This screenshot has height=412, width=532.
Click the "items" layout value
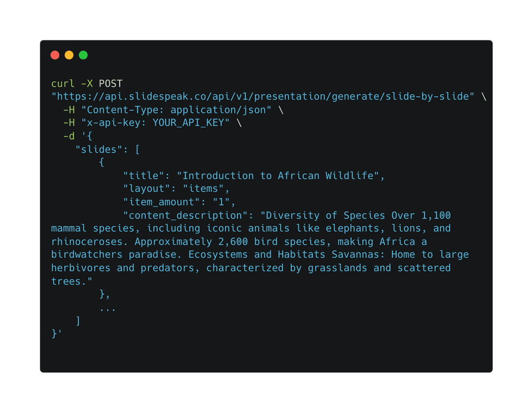pos(206,189)
